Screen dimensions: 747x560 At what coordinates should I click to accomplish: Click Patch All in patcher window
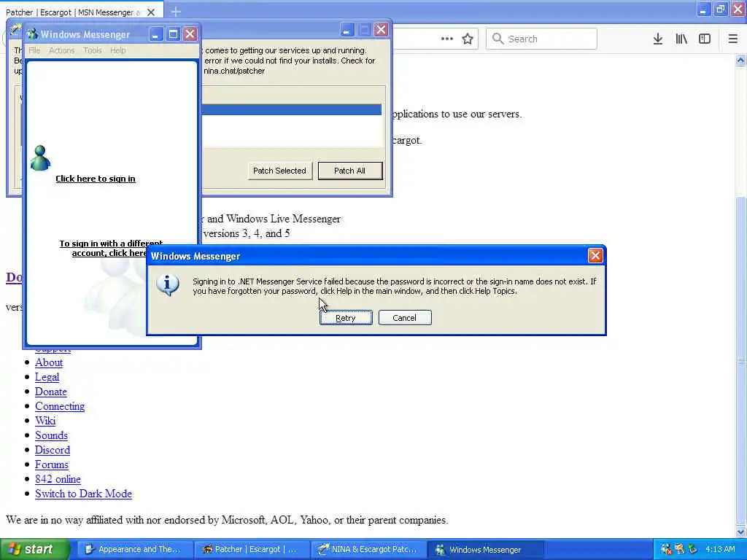pyautogui.click(x=350, y=171)
